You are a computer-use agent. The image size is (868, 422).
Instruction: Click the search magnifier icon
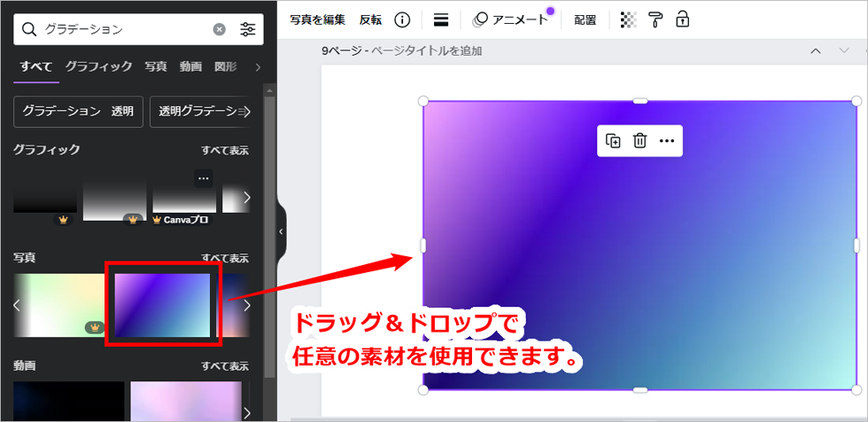(28, 29)
